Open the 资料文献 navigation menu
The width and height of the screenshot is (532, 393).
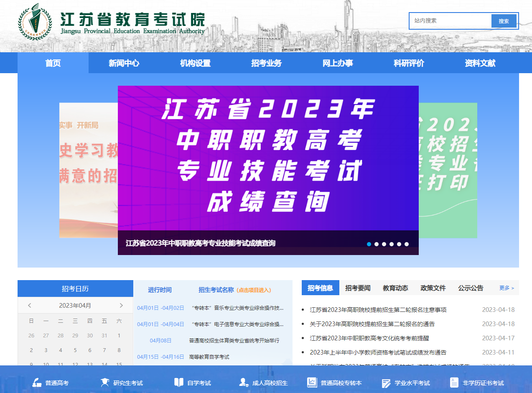tap(480, 63)
